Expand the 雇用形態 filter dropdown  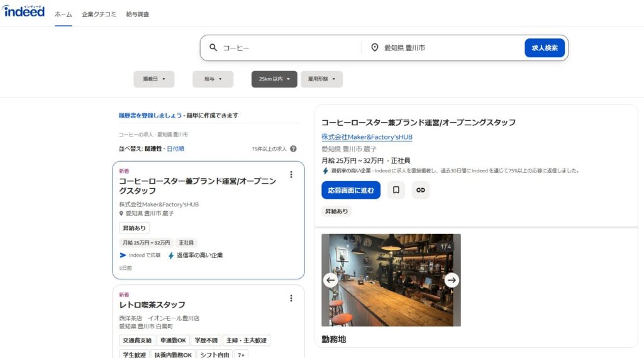point(321,79)
